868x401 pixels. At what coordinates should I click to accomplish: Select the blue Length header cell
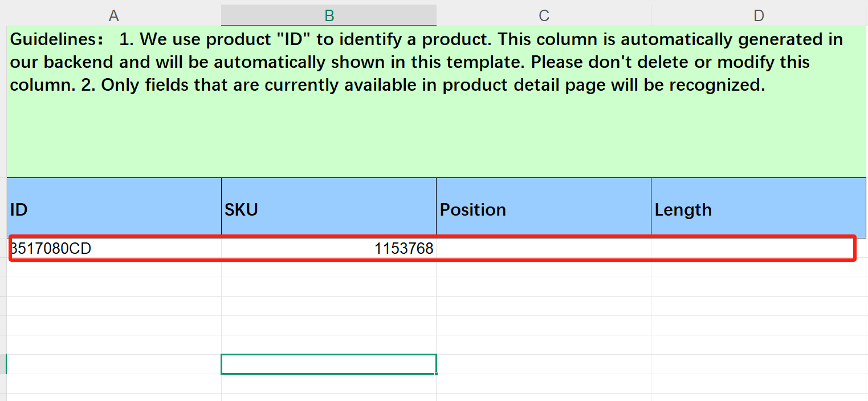(x=759, y=208)
